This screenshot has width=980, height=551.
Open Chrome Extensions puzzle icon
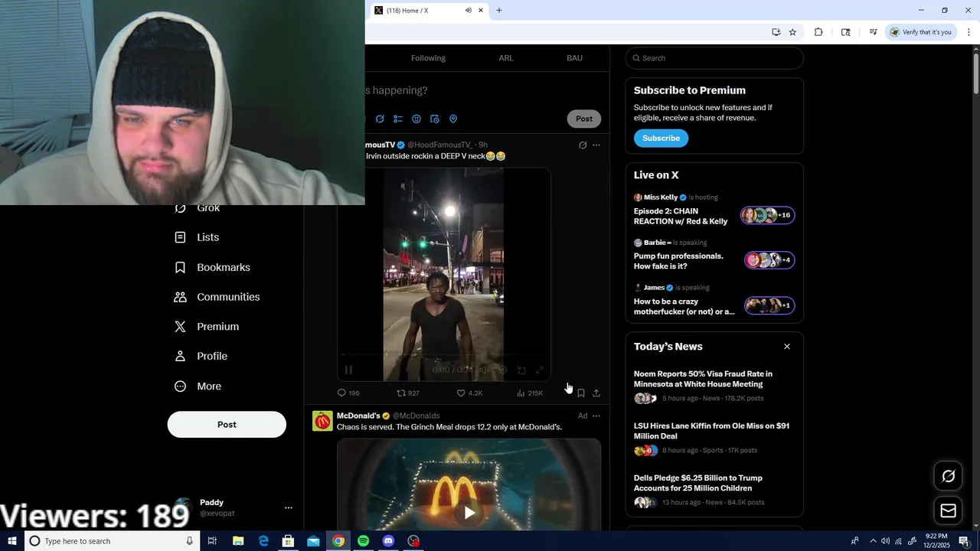pos(818,32)
